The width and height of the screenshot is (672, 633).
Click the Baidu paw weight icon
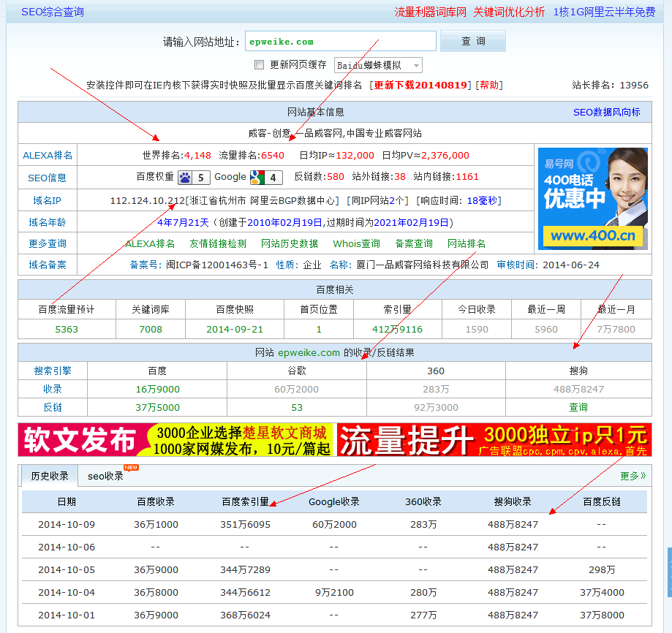[194, 178]
